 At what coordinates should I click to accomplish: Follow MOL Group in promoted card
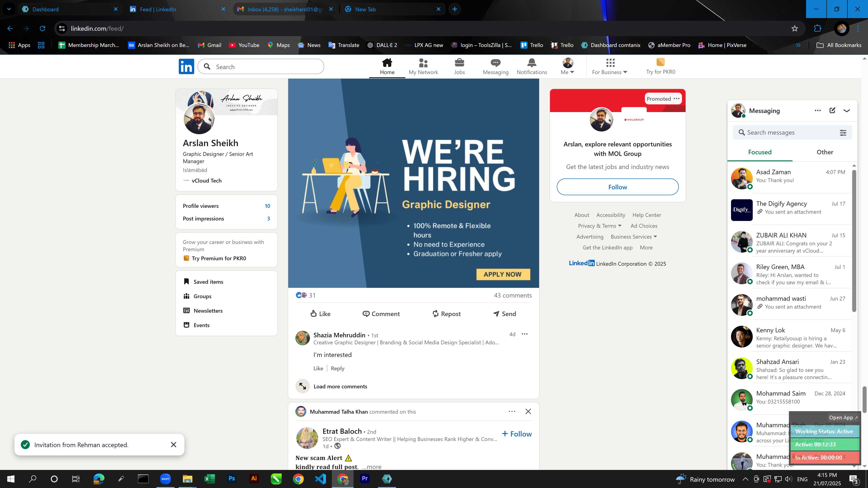[x=617, y=187]
